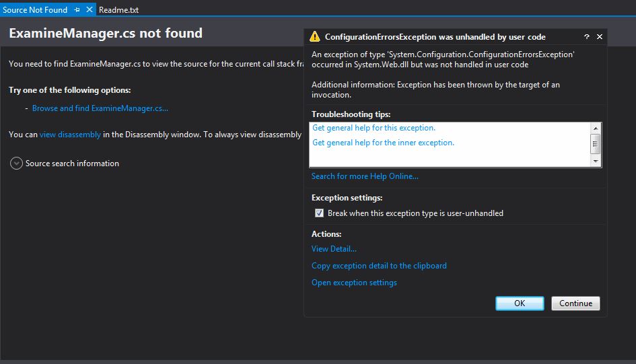Open exception settings link
Viewport: 636px width, 364px height.
pyautogui.click(x=354, y=283)
